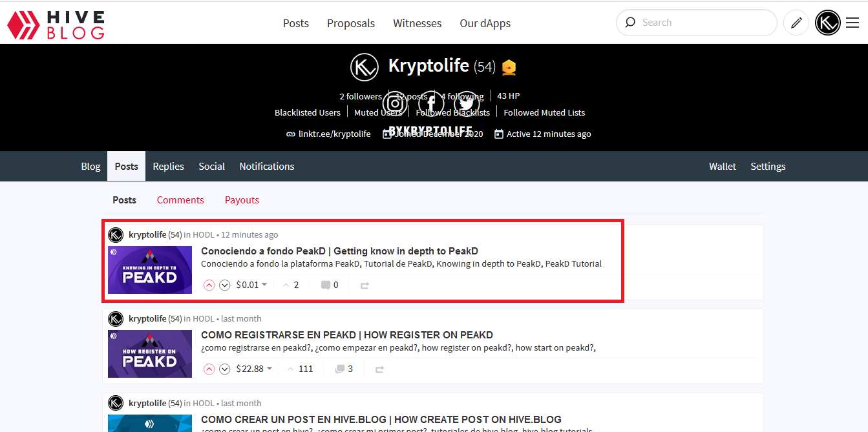Open the Blacklisted Users link

click(x=308, y=112)
